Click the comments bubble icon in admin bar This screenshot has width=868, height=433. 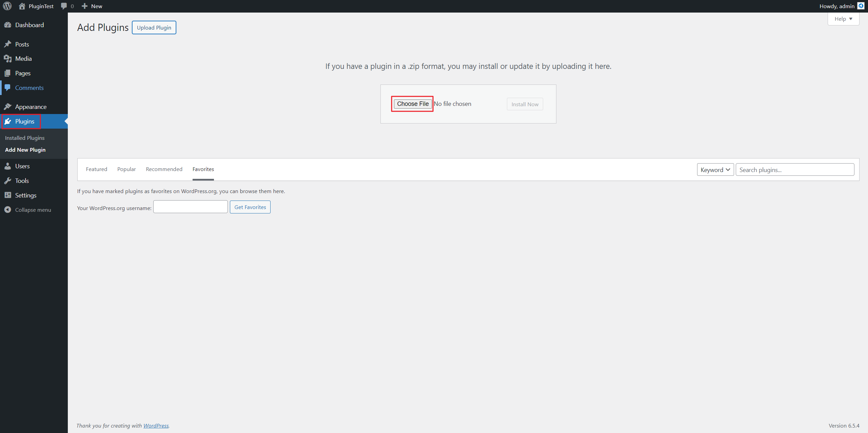click(x=64, y=6)
